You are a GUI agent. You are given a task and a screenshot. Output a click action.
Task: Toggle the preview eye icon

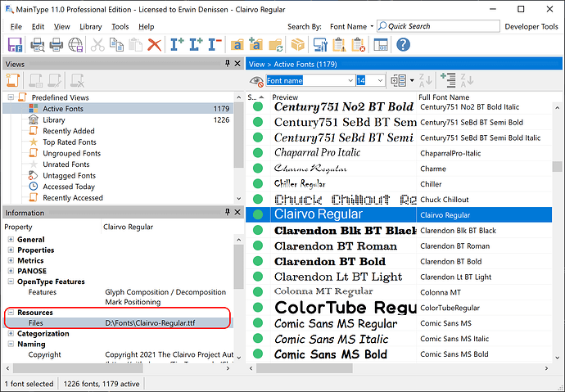click(256, 80)
